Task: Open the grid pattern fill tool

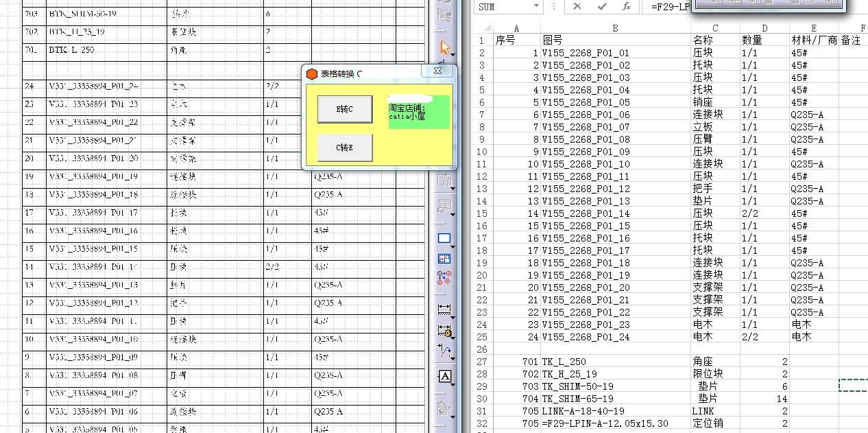Action: point(444,259)
